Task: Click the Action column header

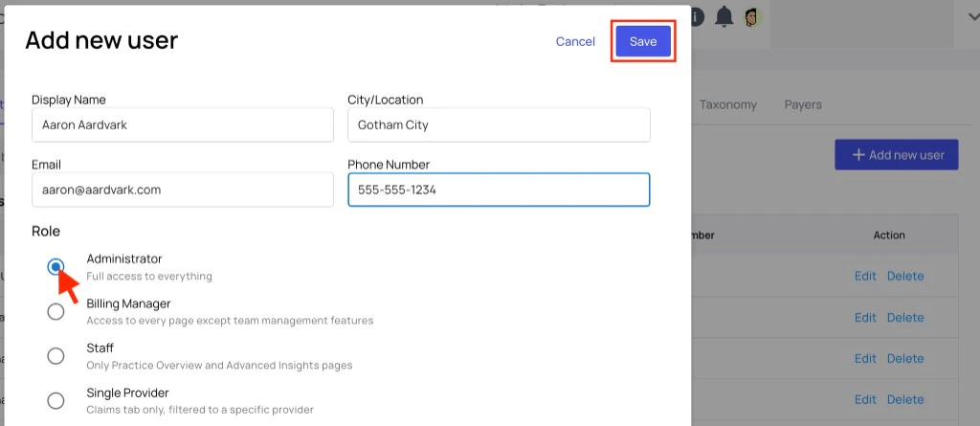Action: coord(889,235)
